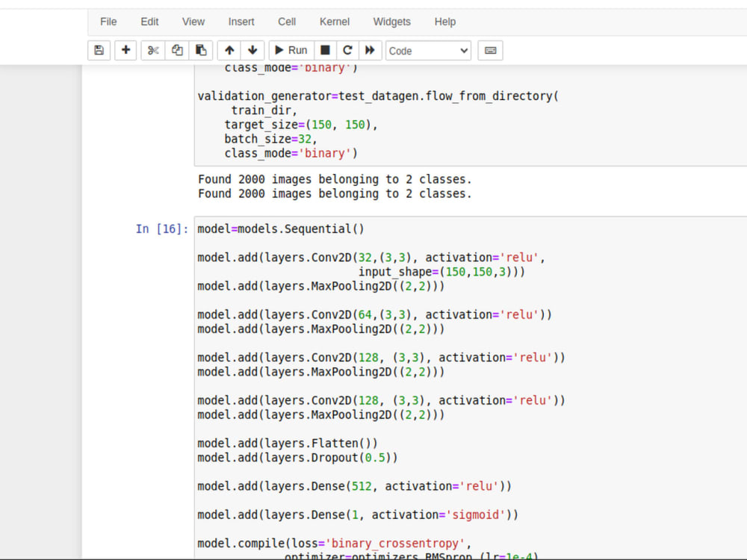Click the train_dir argument line
The image size is (747, 560).
[x=264, y=111]
